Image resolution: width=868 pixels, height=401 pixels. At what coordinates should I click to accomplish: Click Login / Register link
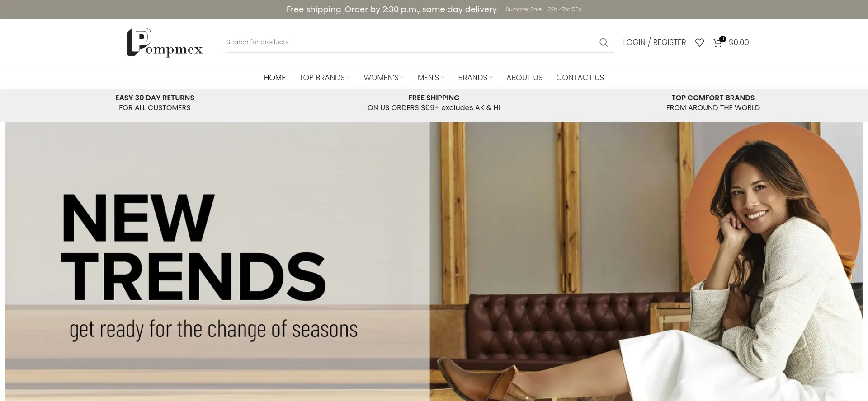point(654,42)
